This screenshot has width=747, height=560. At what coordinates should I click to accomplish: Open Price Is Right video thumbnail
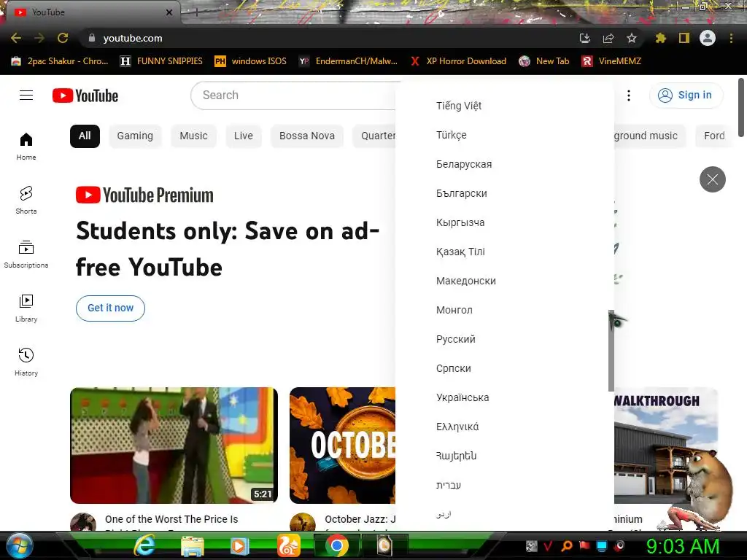[x=174, y=446]
